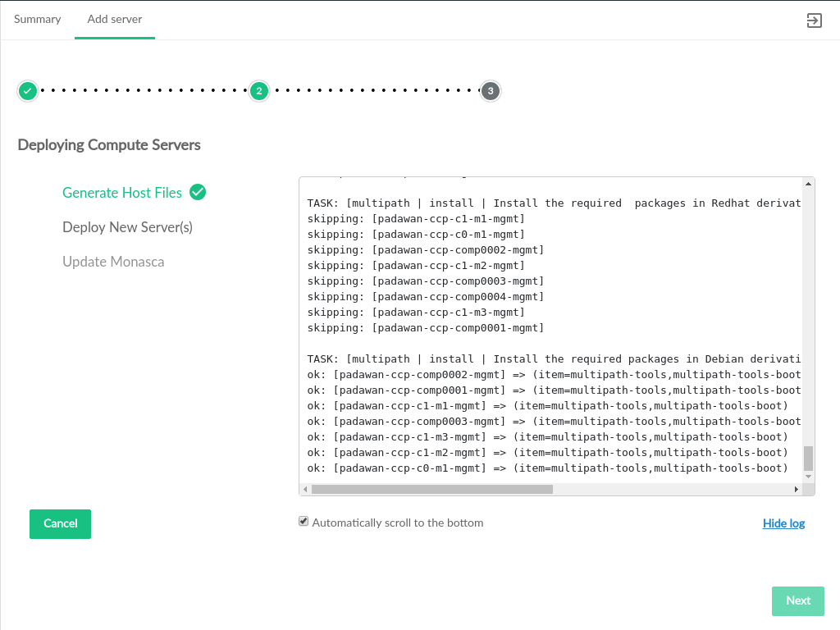Uncheck Automatically scroll to the bottom
The height and width of the screenshot is (630, 840).
(304, 522)
